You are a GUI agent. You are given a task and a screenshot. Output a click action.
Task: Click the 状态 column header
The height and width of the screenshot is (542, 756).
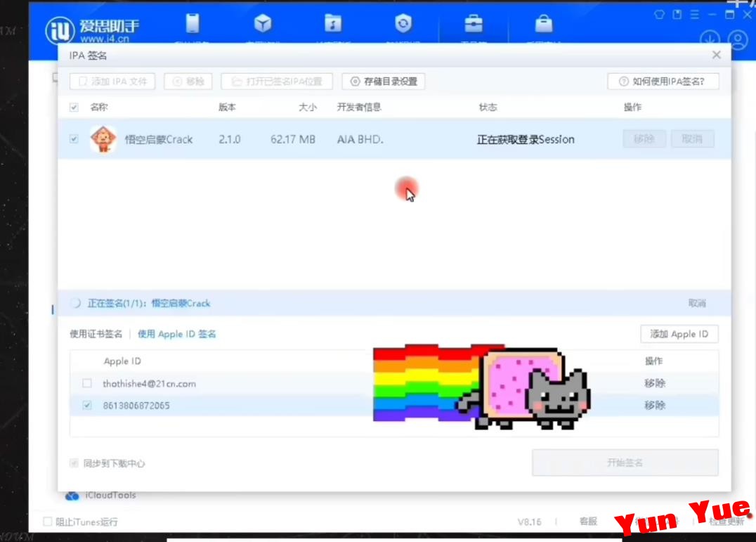pos(488,107)
